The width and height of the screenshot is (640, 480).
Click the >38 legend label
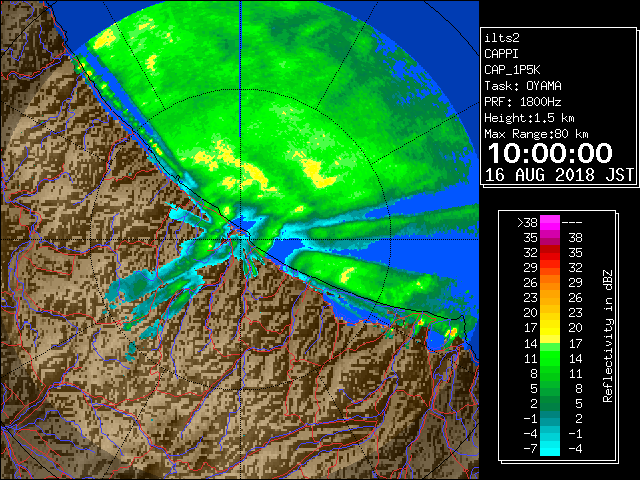click(527, 223)
